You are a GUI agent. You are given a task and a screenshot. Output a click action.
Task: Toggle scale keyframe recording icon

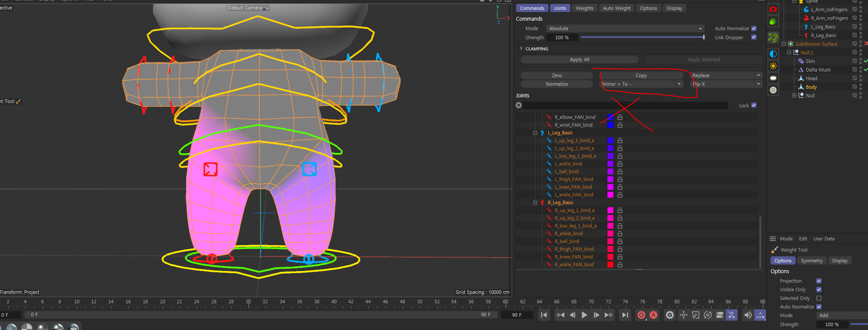coord(696,315)
